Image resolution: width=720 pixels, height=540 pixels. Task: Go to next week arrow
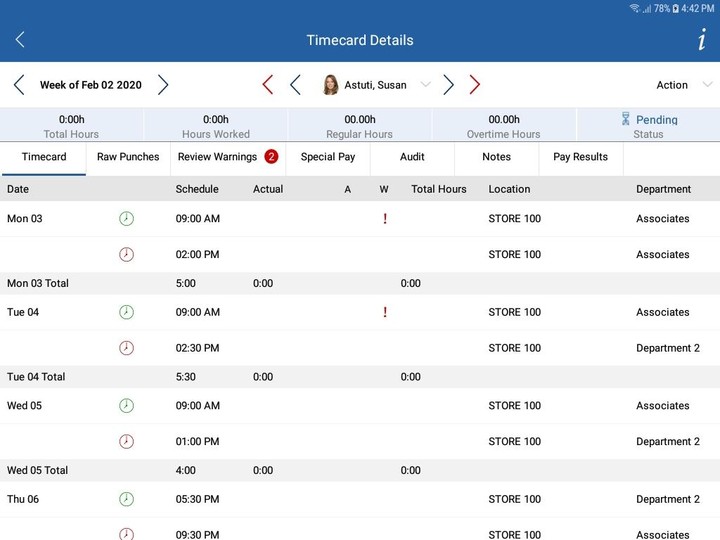(x=163, y=85)
